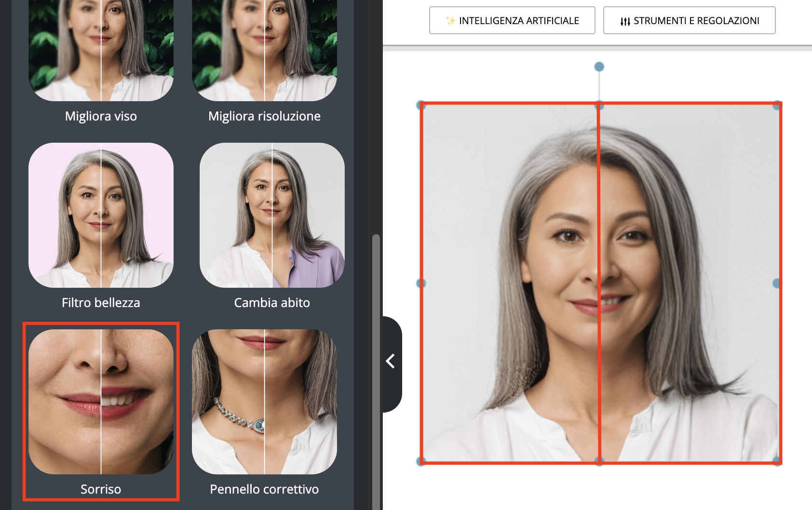Open the Pennello correttivo tool thumbnail

pos(264,402)
